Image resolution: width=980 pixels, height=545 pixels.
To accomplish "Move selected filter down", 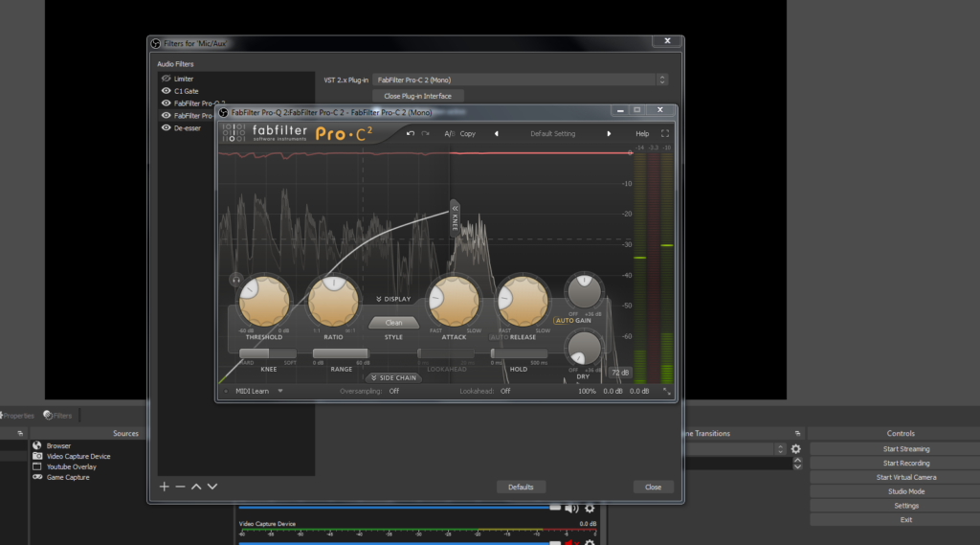I will 212,487.
